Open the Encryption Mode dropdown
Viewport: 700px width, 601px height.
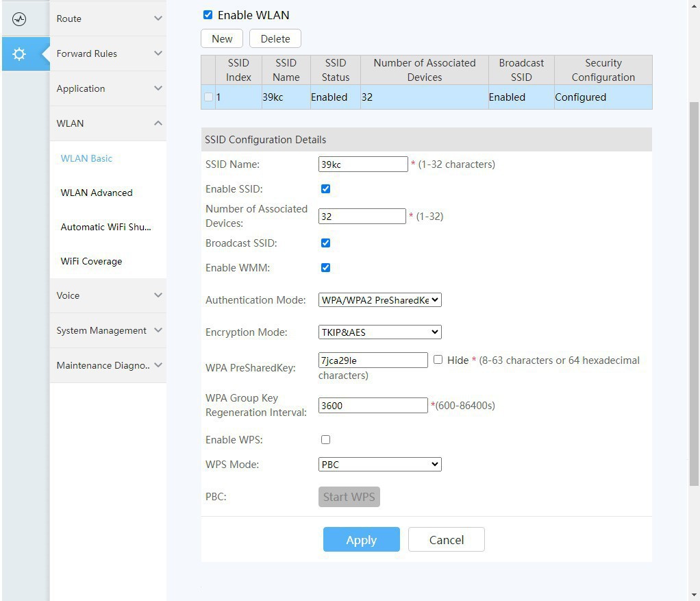tap(379, 332)
